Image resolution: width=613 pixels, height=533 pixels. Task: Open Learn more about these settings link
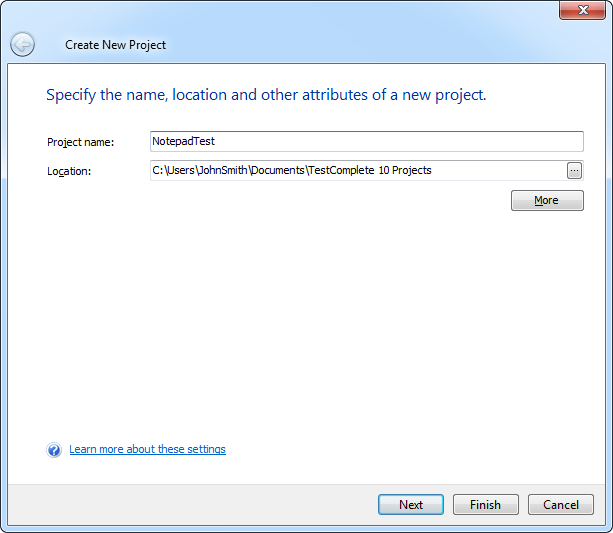147,449
